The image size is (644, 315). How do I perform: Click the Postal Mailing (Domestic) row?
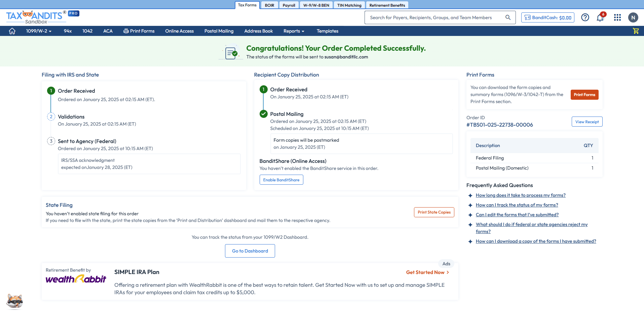point(534,168)
